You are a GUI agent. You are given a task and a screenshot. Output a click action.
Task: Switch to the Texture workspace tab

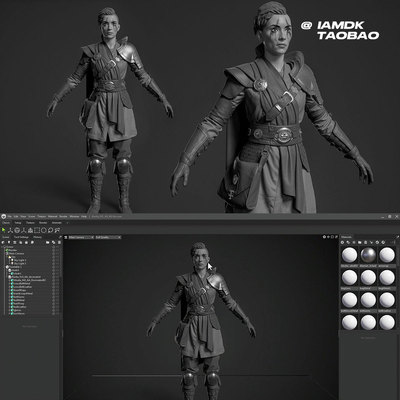pos(30,223)
